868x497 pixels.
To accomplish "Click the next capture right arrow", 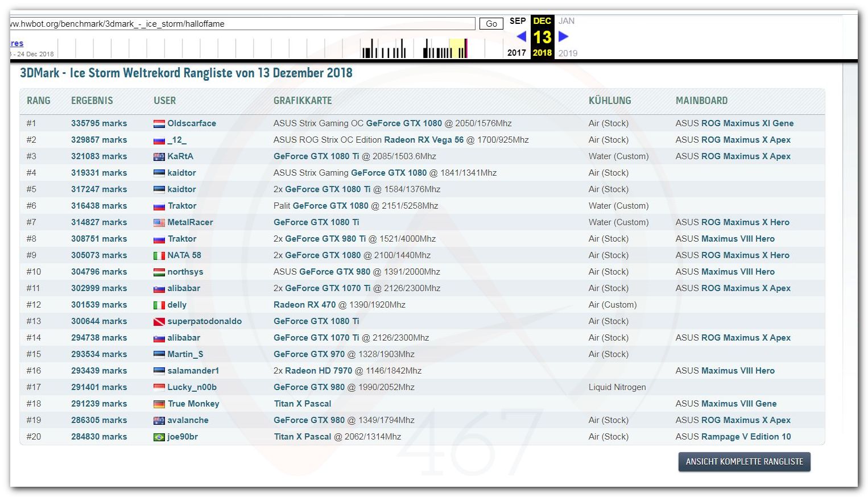I will coord(563,36).
